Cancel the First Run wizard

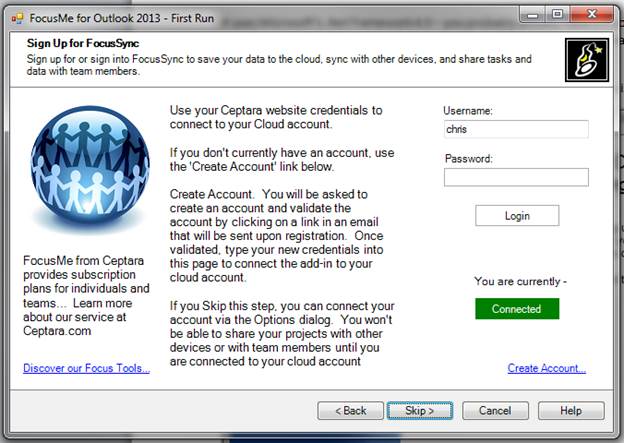495,410
